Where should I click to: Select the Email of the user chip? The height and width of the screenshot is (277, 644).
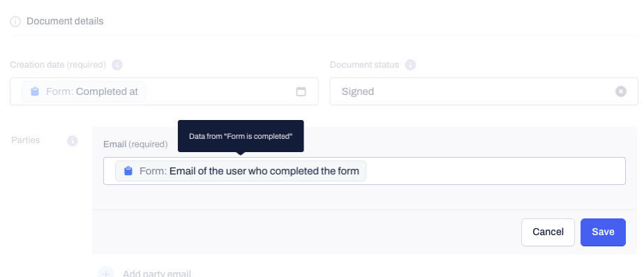[x=241, y=171]
